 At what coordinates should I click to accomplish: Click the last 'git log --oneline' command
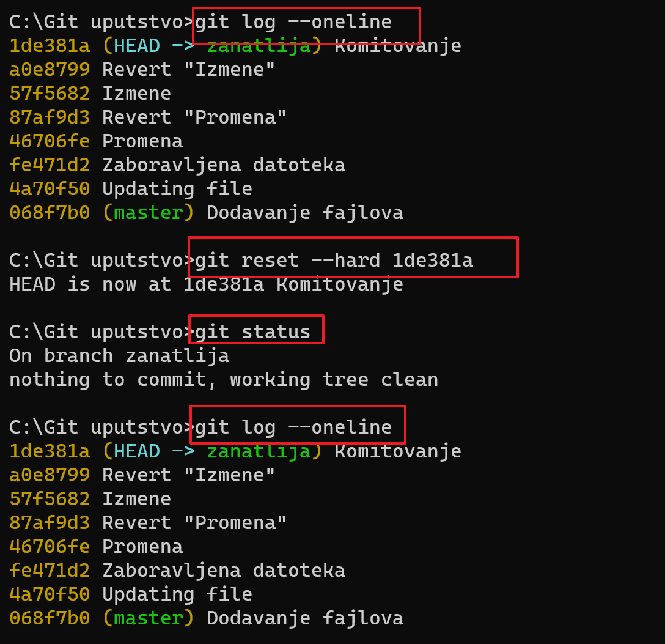[293, 427]
